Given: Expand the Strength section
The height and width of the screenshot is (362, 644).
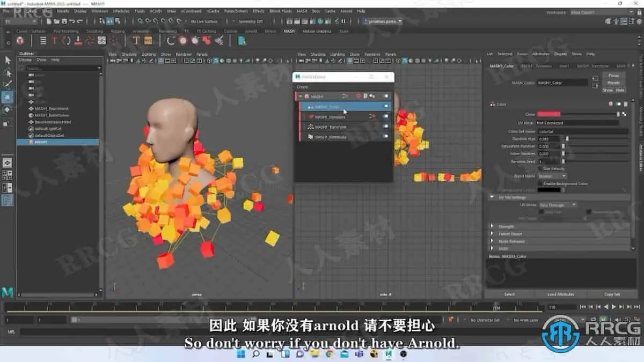Looking at the screenshot, I should (x=493, y=226).
